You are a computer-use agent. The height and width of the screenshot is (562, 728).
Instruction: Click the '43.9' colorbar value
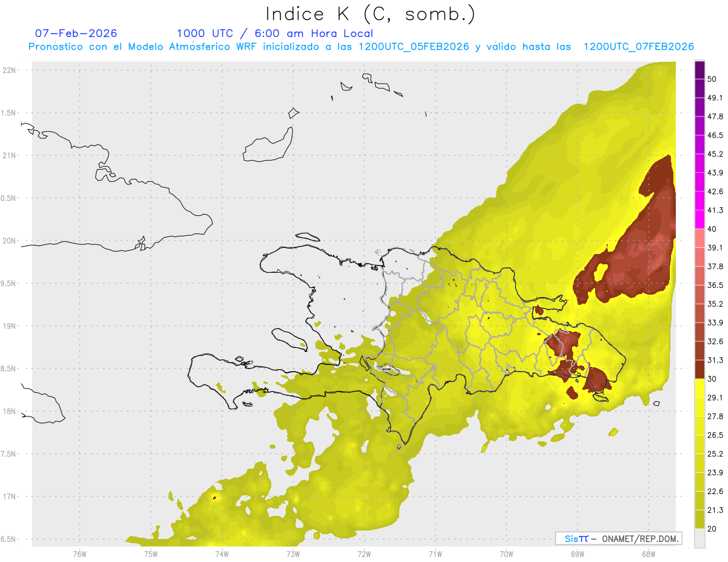point(715,173)
